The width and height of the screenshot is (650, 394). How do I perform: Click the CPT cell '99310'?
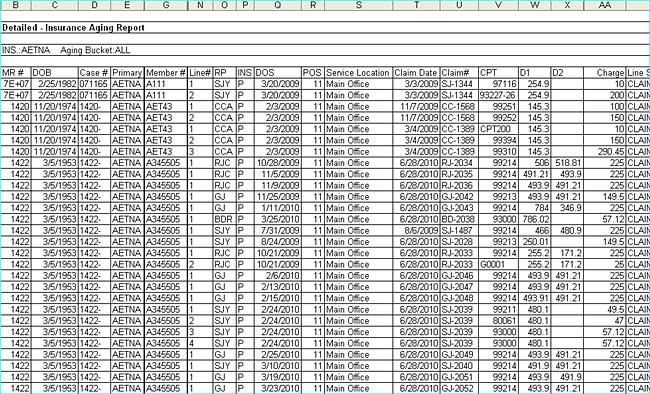click(498, 151)
